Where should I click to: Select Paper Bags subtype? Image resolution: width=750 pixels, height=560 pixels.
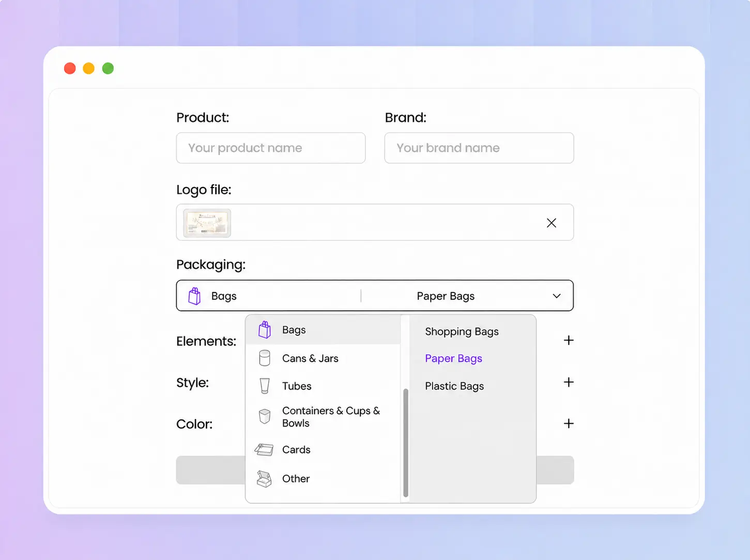pyautogui.click(x=454, y=359)
